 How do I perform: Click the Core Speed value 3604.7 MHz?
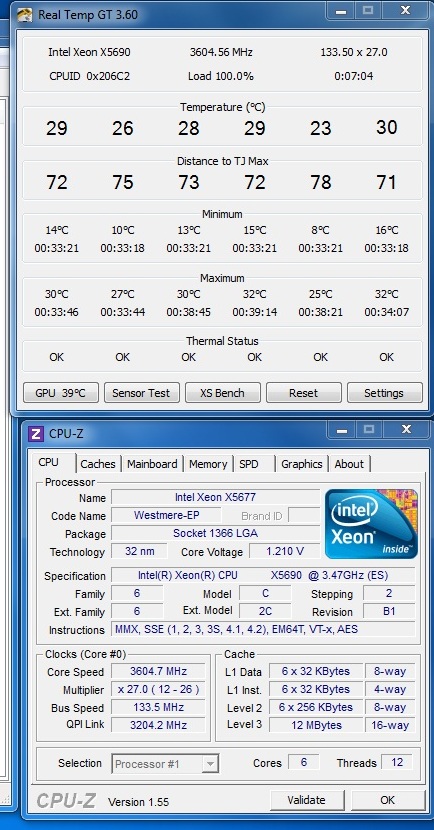tap(158, 671)
